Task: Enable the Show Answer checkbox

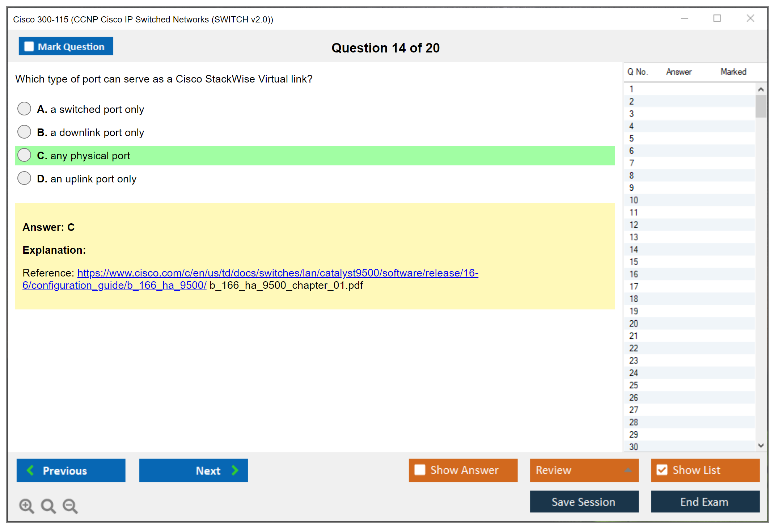Action: (420, 470)
